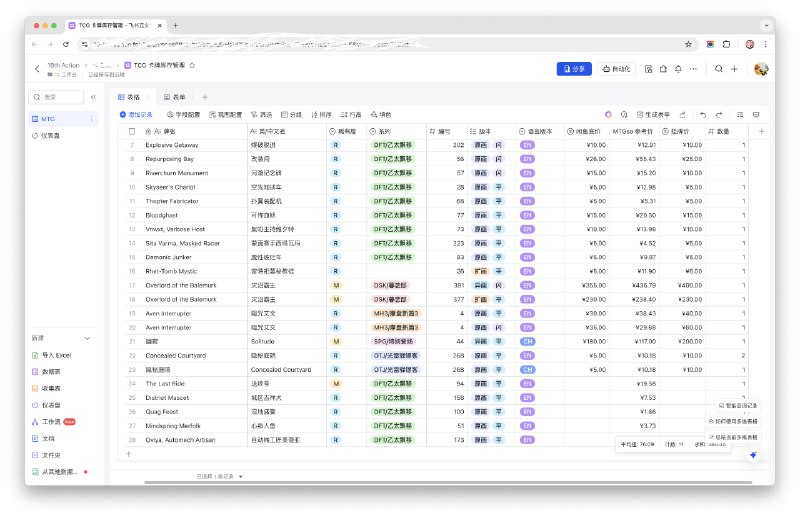This screenshot has width=800, height=518.
Task: Add a new row with bottom plus icon
Action: 129,454
